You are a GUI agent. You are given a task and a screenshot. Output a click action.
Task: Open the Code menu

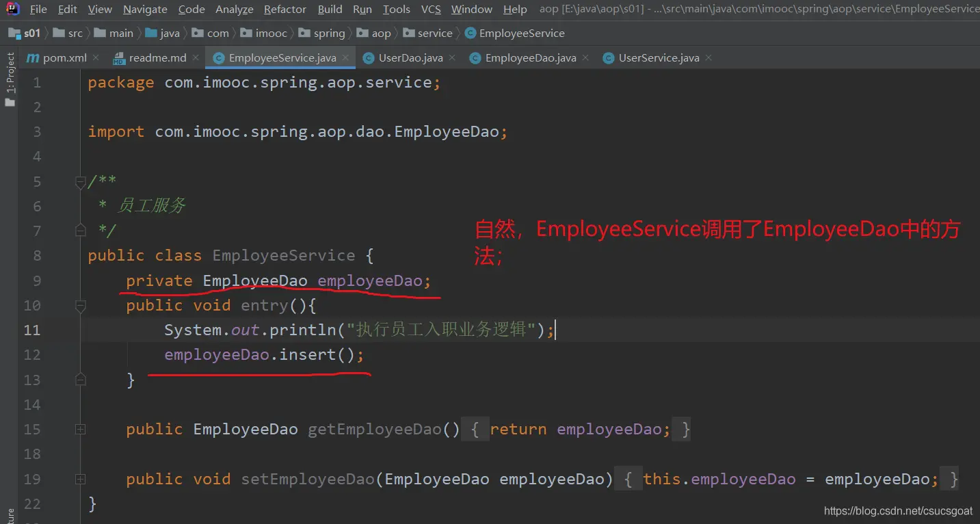pos(191,10)
